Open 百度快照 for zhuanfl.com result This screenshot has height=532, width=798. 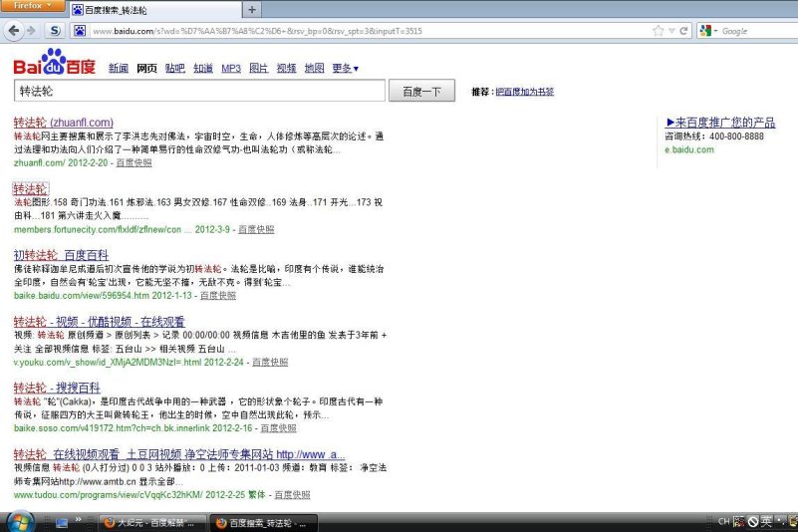point(133,163)
